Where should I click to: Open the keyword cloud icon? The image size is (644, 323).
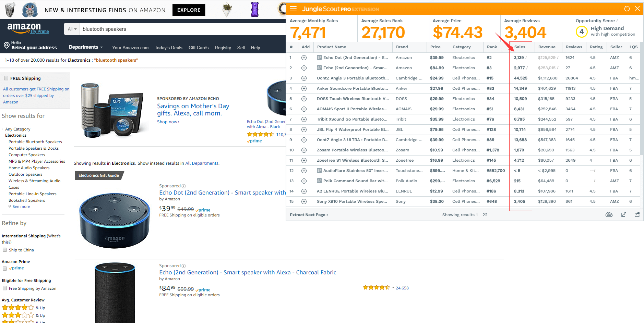[x=609, y=215]
